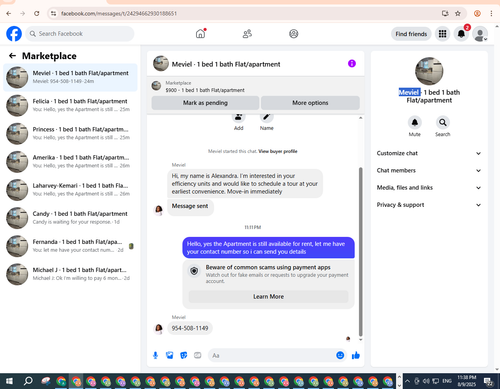The width and height of the screenshot is (500, 389).
Task: Show hidden system tray icons
Action: 408,381
